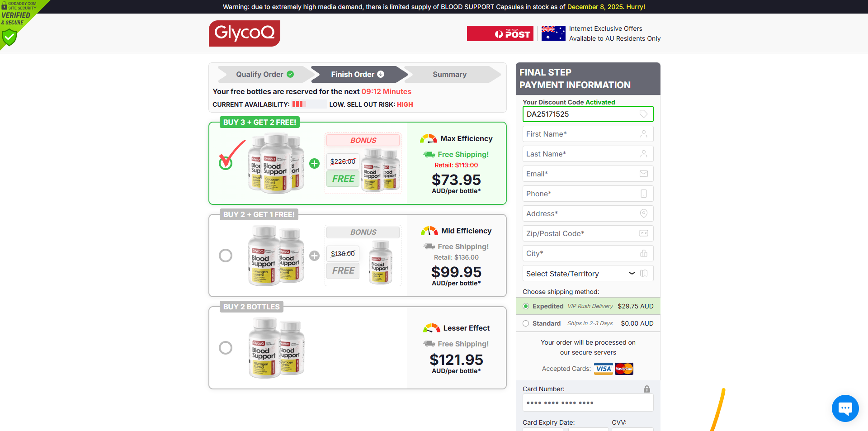Viewport: 868px width, 431px height.
Task: Select the Buy 2 Bottles package radio
Action: pyautogui.click(x=226, y=348)
